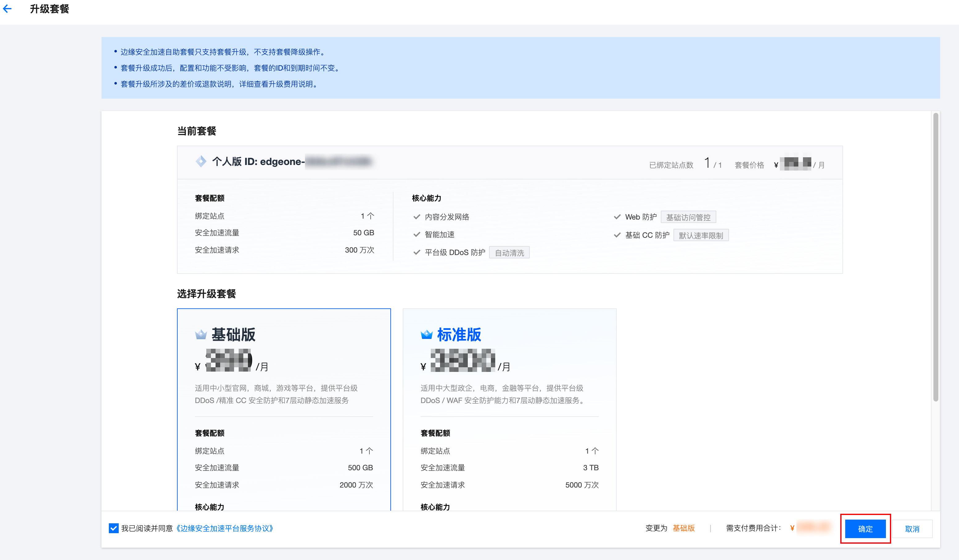Click the 套餐价格 label in current plan header

[749, 165]
